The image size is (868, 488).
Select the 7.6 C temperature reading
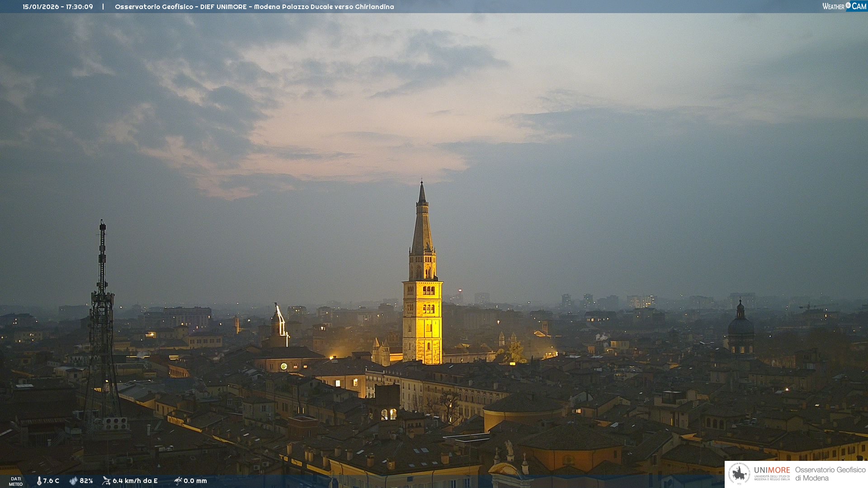coord(51,481)
